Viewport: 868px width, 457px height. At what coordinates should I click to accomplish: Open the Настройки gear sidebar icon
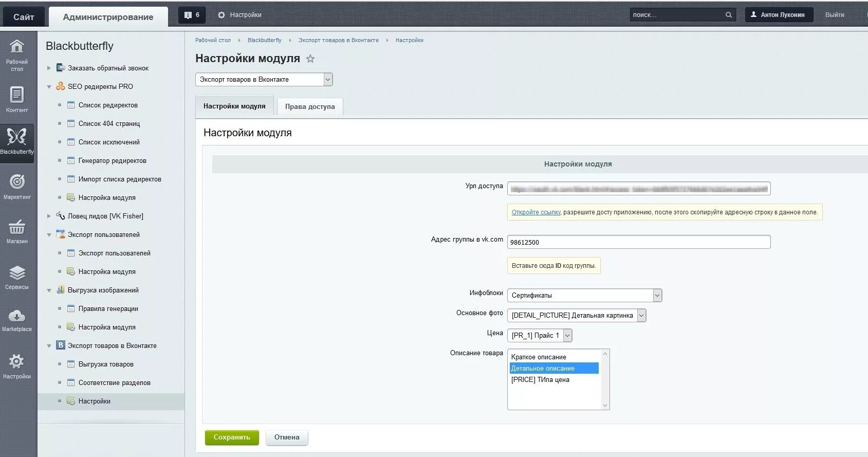pos(17,361)
